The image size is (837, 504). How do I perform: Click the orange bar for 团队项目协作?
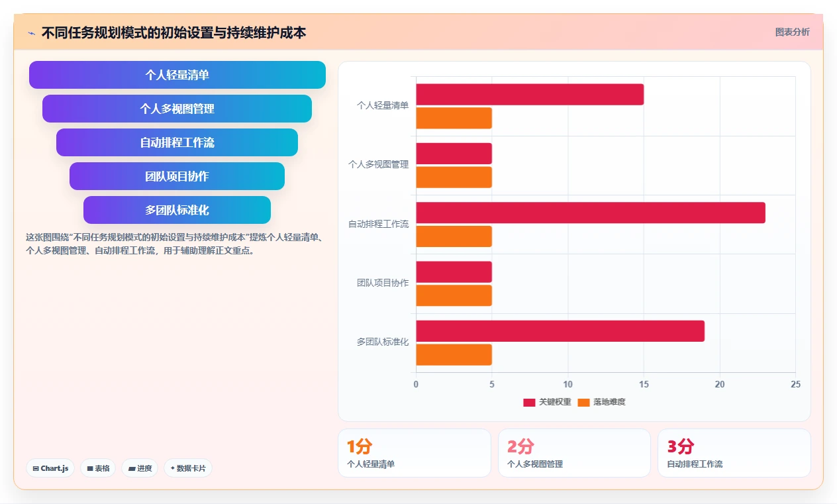[x=454, y=295]
